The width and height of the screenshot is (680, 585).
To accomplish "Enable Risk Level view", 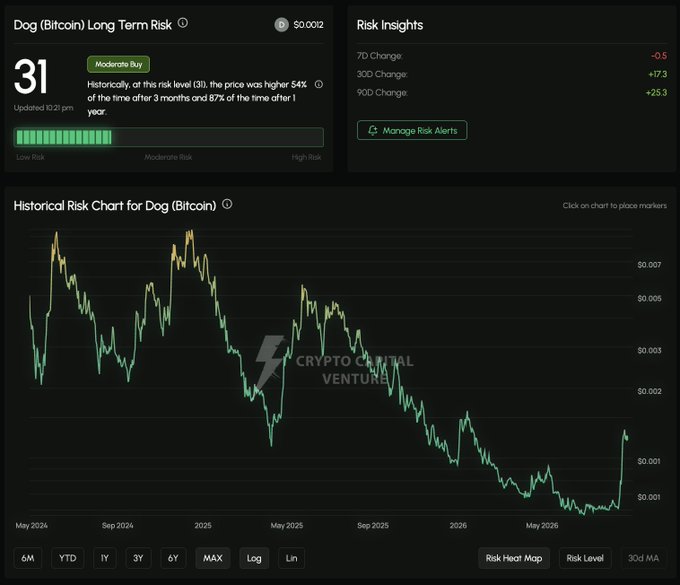I will (x=585, y=558).
